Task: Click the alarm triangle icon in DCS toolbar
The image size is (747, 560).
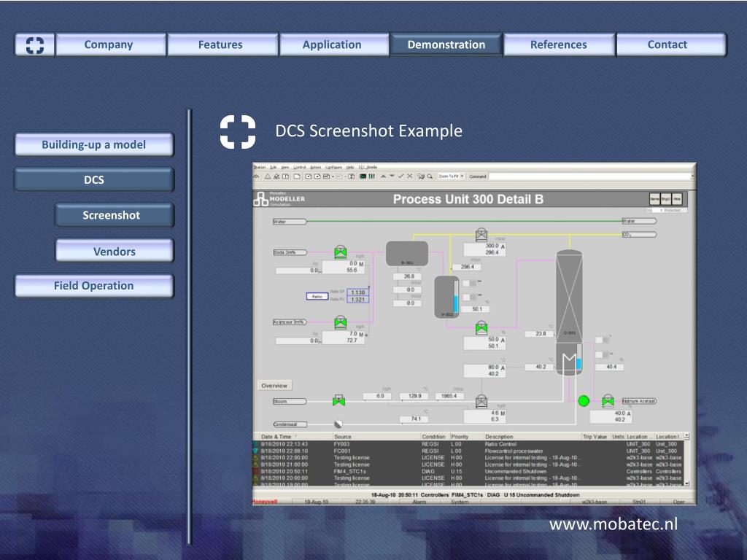Action: 268,176
